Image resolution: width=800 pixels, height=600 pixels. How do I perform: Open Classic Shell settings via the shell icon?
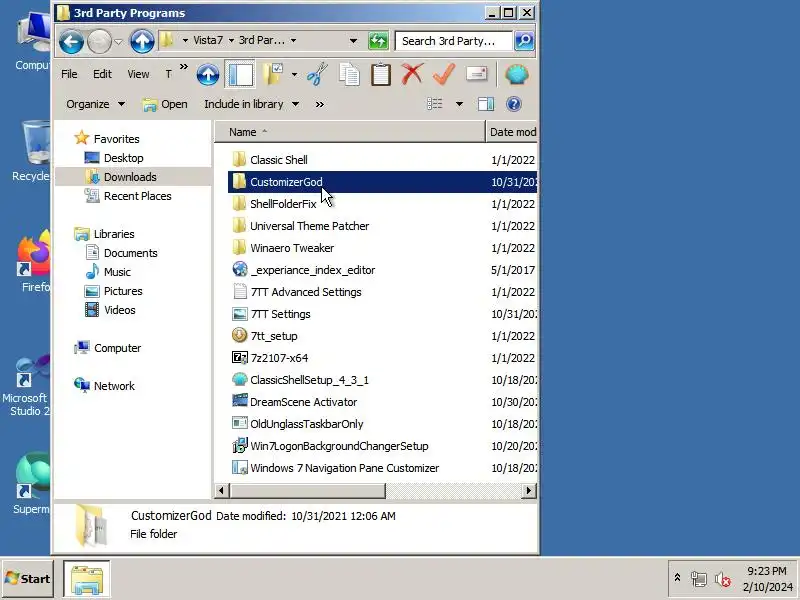516,75
